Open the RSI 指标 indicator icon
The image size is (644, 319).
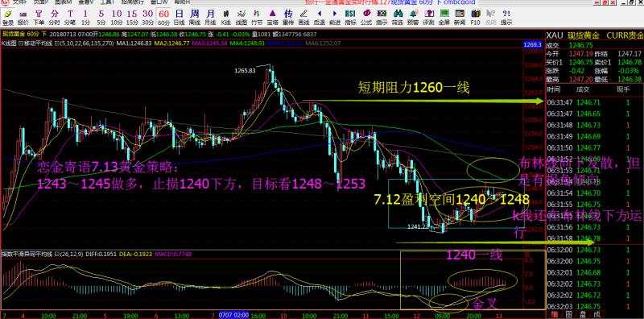pyautogui.click(x=350, y=16)
